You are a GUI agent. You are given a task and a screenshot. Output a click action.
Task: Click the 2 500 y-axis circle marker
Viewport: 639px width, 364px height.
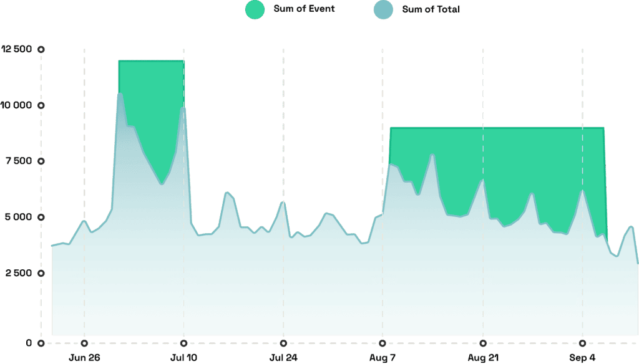click(41, 273)
